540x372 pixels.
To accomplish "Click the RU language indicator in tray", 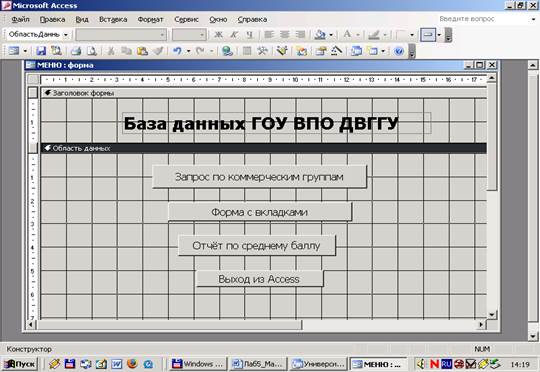I will (x=447, y=364).
